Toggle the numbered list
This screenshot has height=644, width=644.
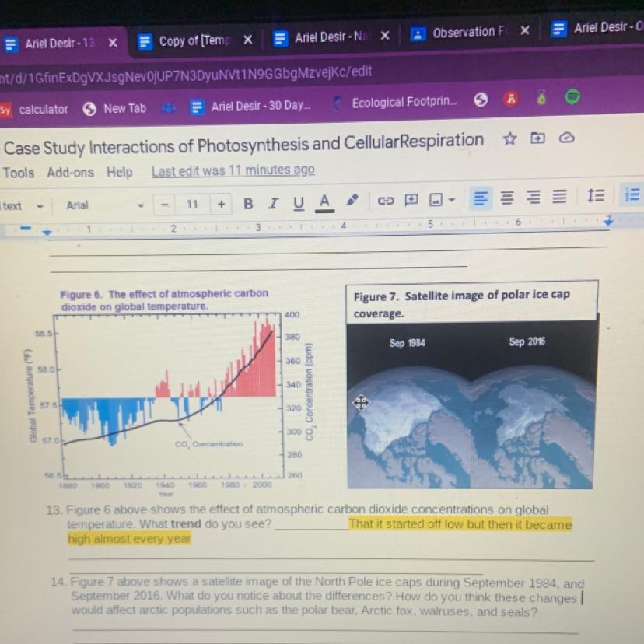pyautogui.click(x=632, y=195)
